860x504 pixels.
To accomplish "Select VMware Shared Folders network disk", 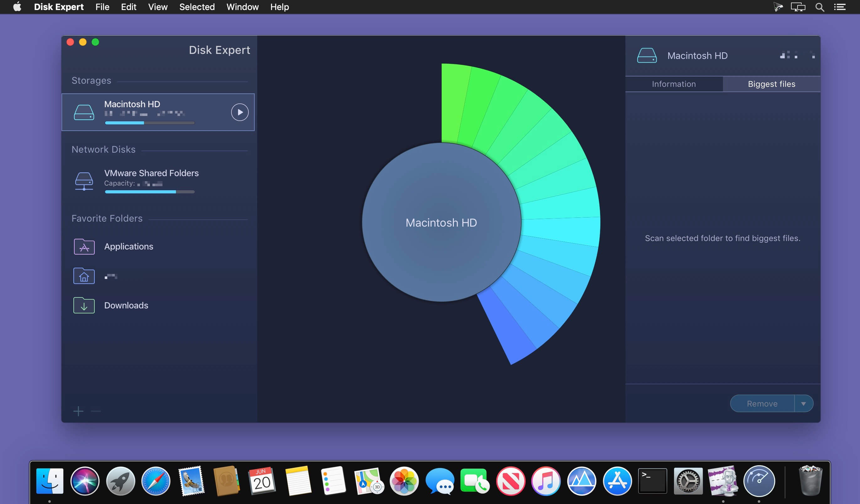I will click(151, 173).
